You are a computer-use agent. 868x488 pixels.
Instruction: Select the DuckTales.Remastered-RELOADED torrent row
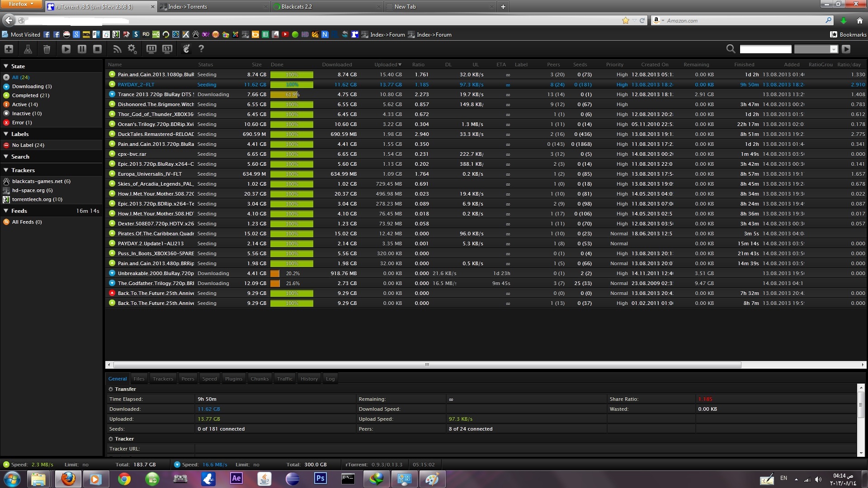pos(486,134)
